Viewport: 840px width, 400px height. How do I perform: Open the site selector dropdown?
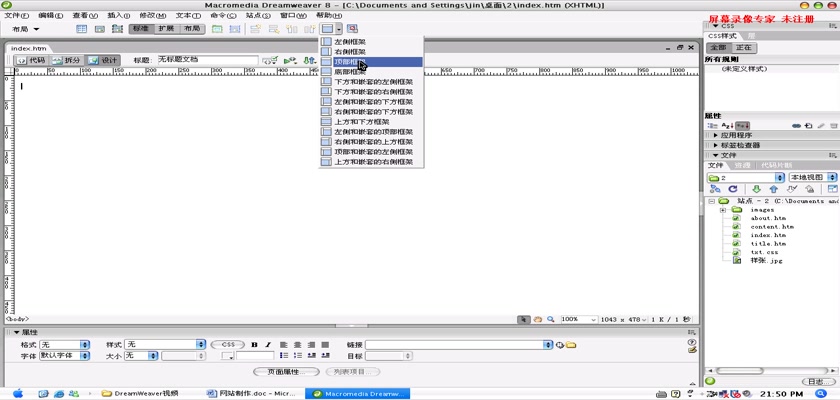[746, 177]
